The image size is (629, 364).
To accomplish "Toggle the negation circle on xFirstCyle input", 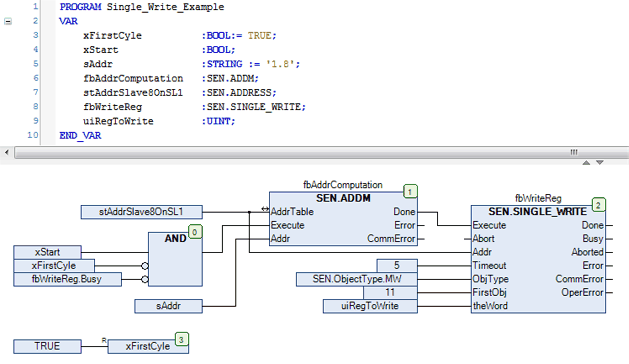I will [145, 266].
